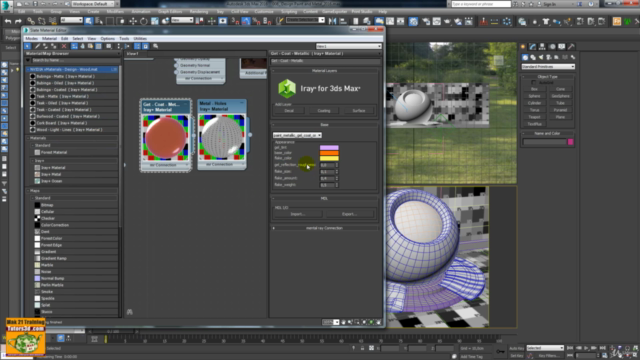This screenshot has width=640, height=360.
Task: Open the Hierarchy tab in command panel
Action: pos(542,47)
